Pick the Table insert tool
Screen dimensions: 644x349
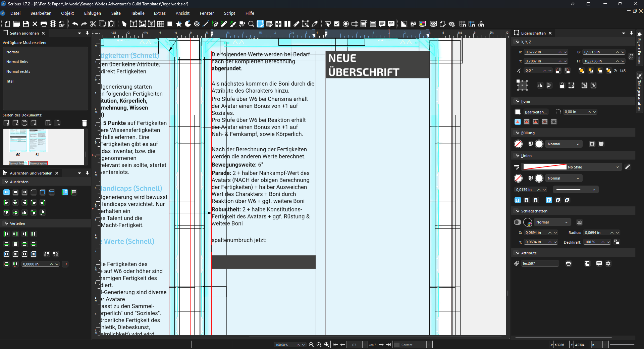coord(161,24)
